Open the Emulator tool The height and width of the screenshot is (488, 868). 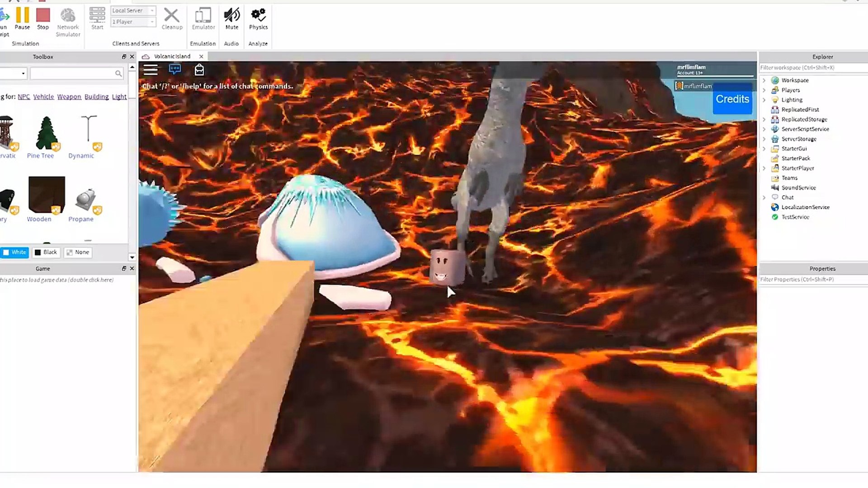tap(203, 19)
